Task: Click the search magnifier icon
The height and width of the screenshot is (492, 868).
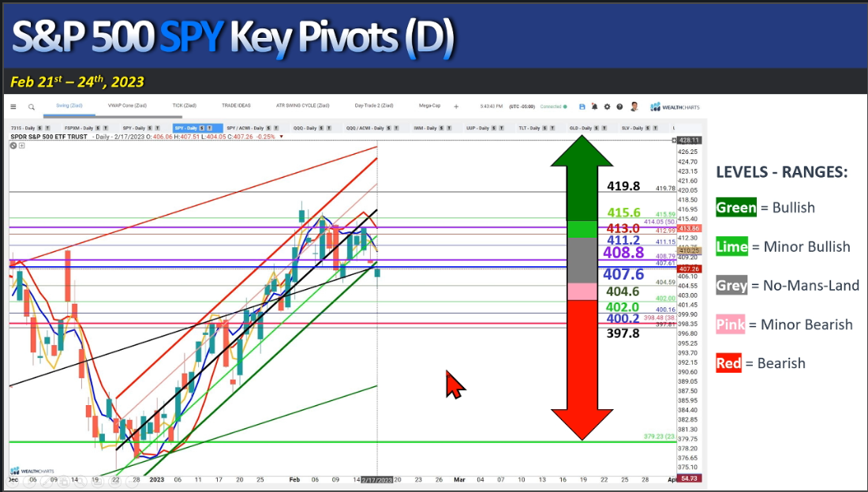Action: (x=32, y=107)
